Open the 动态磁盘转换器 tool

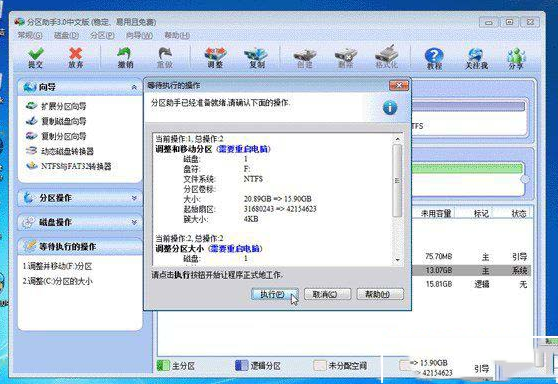pyautogui.click(x=60, y=151)
